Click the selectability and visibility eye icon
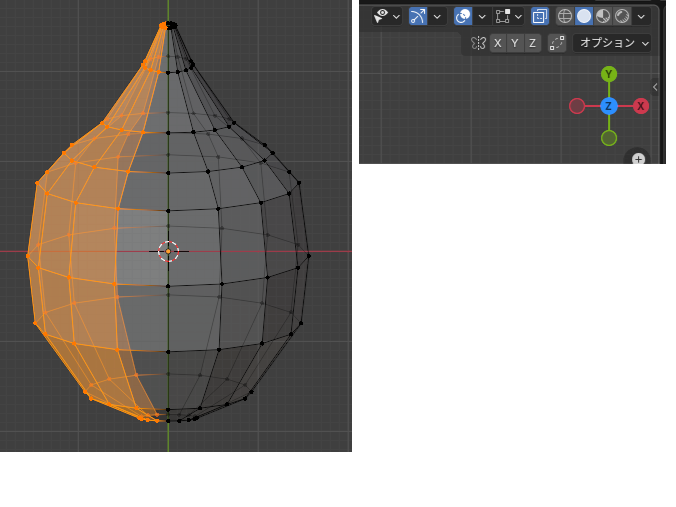 pyautogui.click(x=381, y=16)
